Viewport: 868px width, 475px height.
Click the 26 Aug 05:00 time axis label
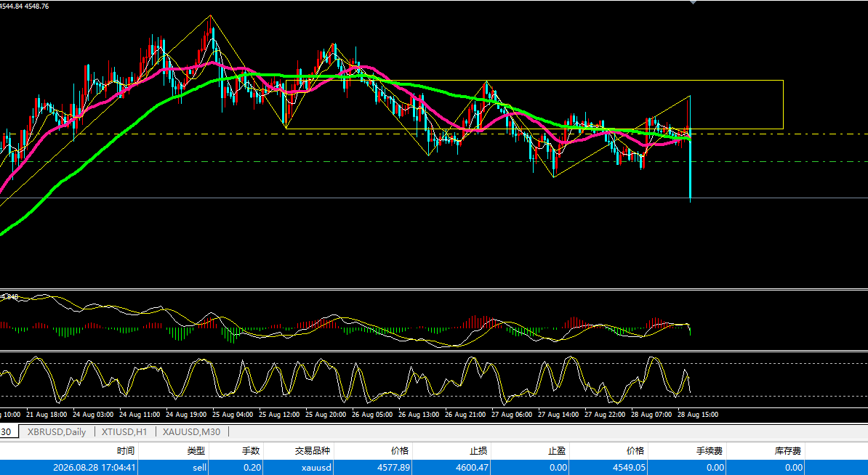[372, 414]
